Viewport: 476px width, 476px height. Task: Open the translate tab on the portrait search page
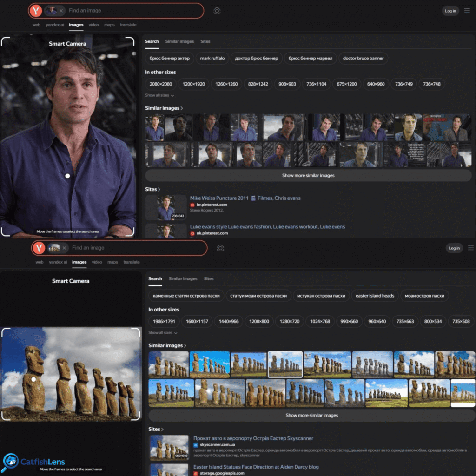point(128,25)
